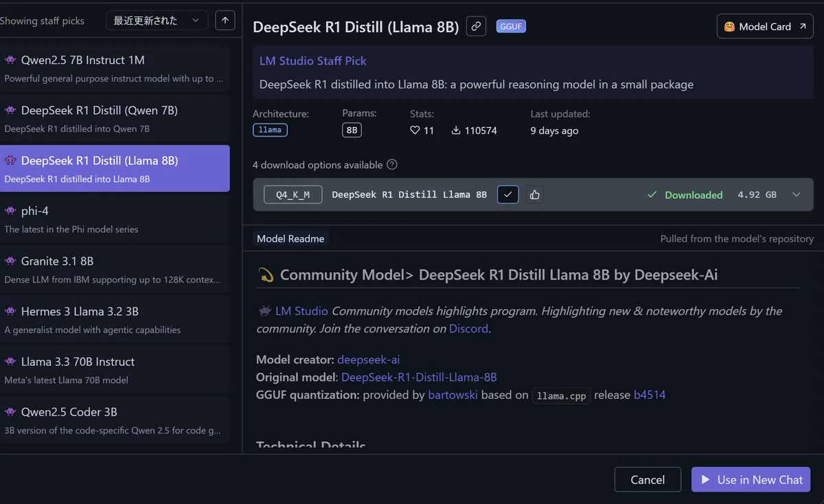Click the download count icon beside 110574
Viewport: 824px width, 504px height.
pos(456,130)
